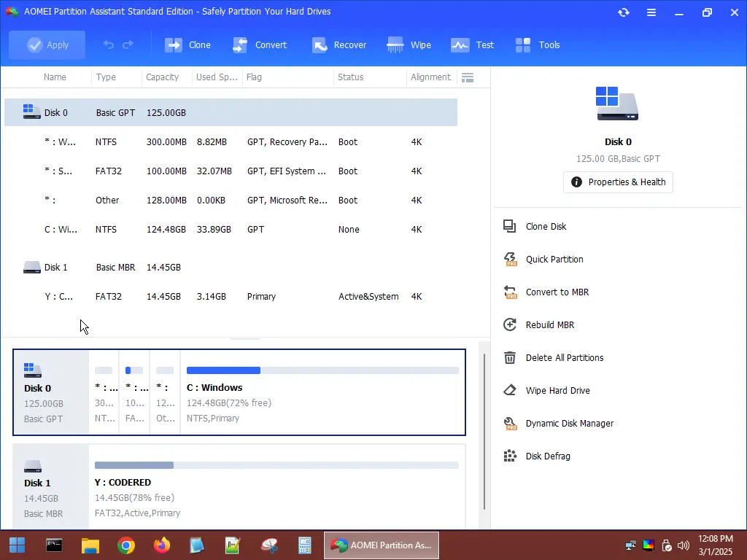Open the hamburger menu in title bar
The image size is (747, 560).
pos(651,12)
